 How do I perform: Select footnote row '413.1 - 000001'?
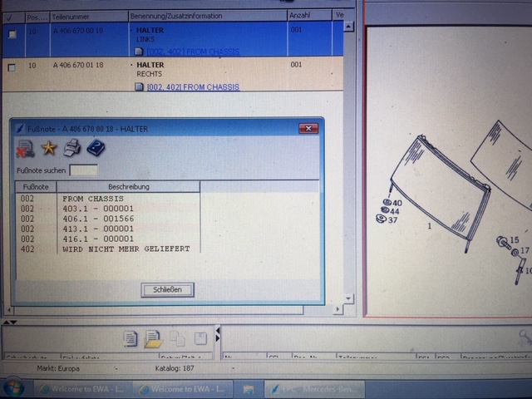coord(108,229)
